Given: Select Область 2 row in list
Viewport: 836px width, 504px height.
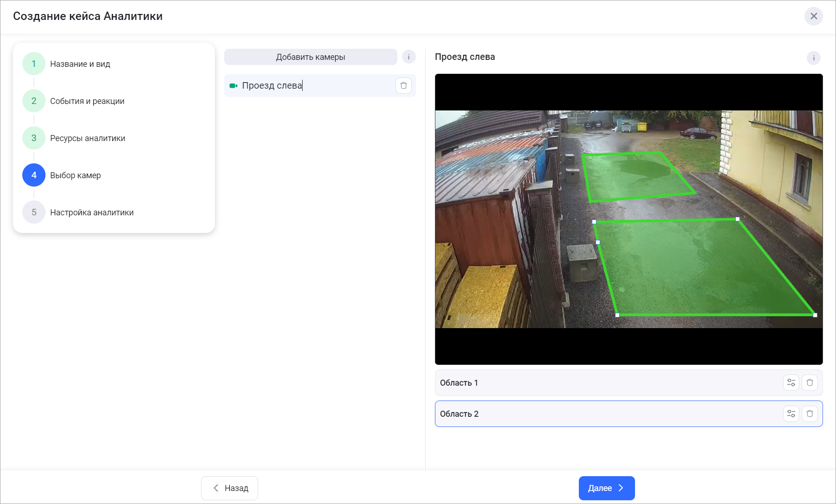Looking at the screenshot, I should coord(603,414).
